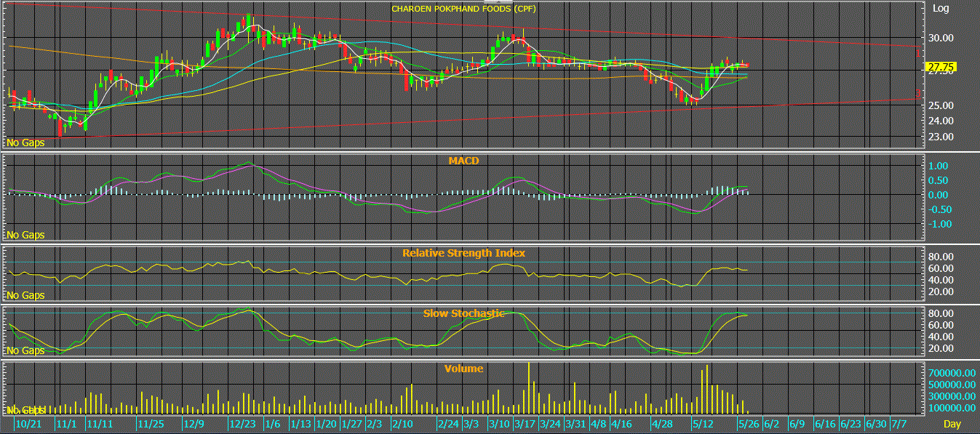Click the 40.00 label on the Slow Stochastic axis
This screenshot has width=980, height=434.
pos(941,337)
